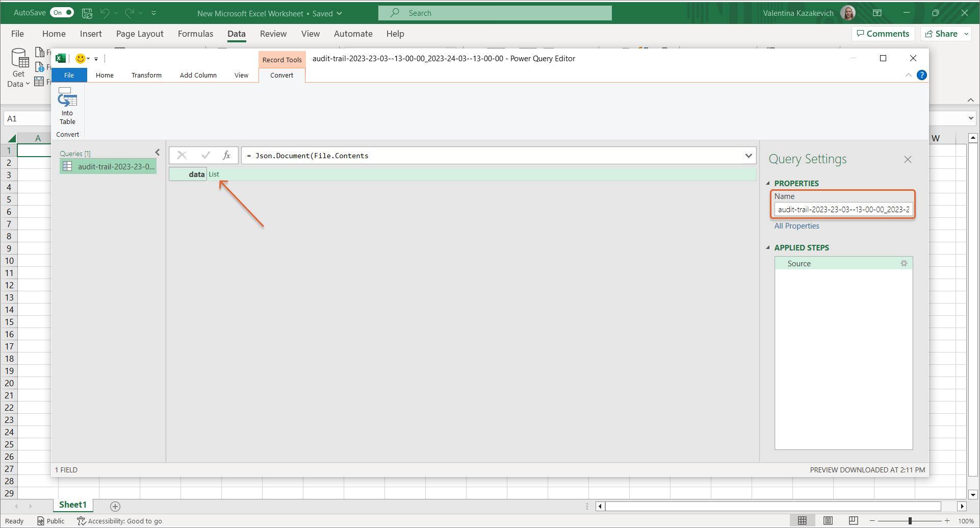Collapse the APPLIED STEPS section
The image size is (980, 528).
pos(768,247)
